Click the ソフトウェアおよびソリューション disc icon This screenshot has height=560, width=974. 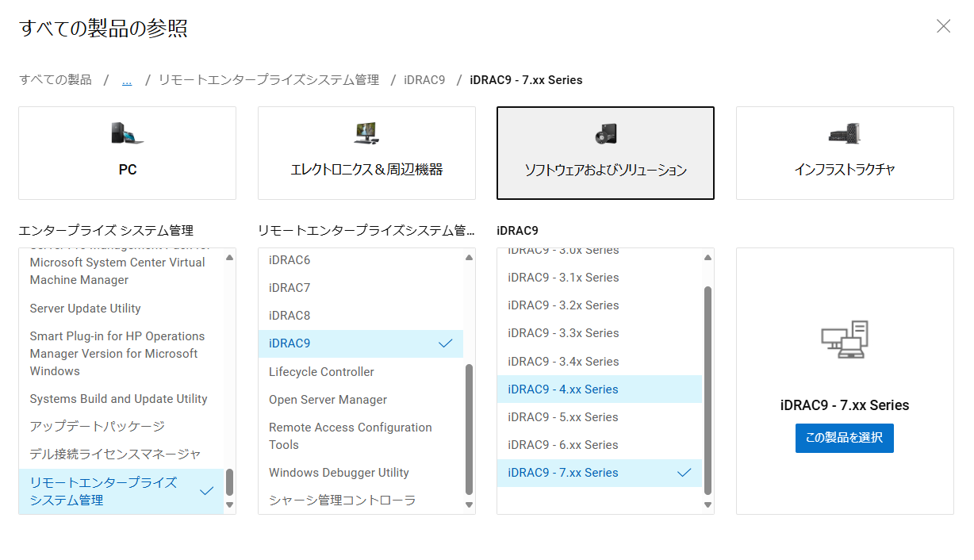coord(605,134)
